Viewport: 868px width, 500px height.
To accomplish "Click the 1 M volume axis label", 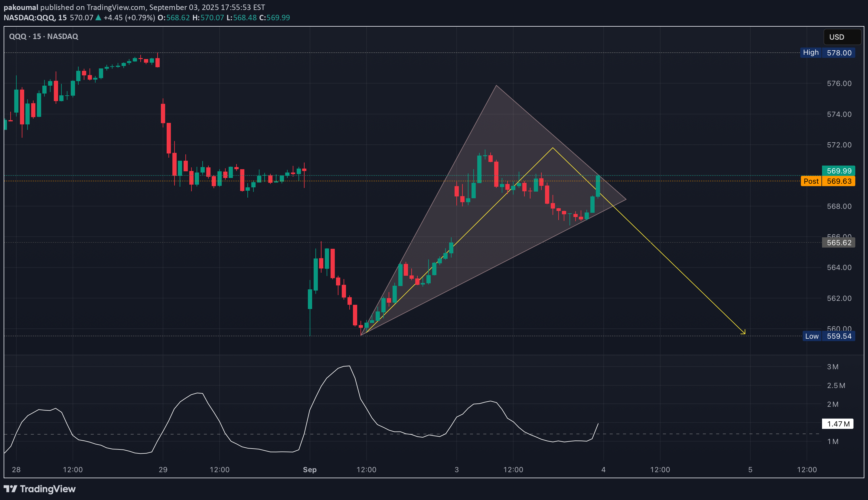I will point(833,441).
